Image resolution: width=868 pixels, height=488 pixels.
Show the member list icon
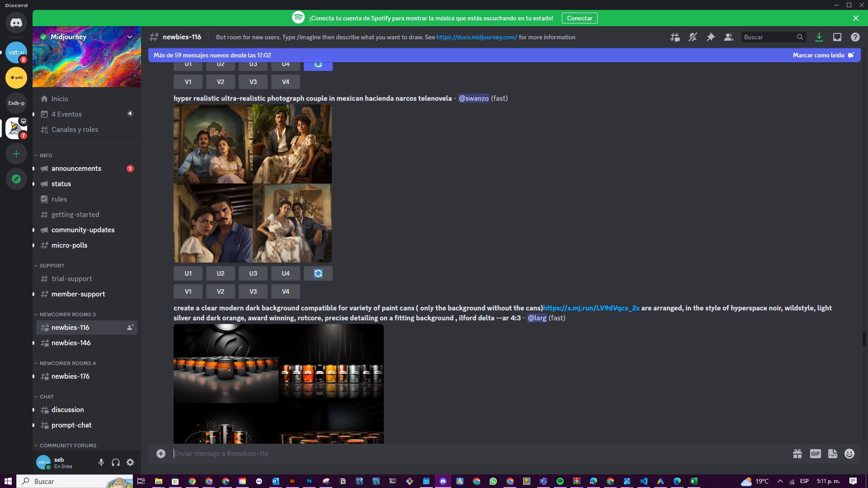pos(728,38)
